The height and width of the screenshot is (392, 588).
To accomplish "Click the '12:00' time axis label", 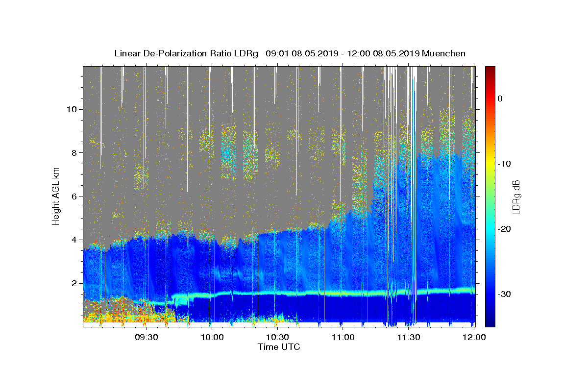I will click(474, 338).
